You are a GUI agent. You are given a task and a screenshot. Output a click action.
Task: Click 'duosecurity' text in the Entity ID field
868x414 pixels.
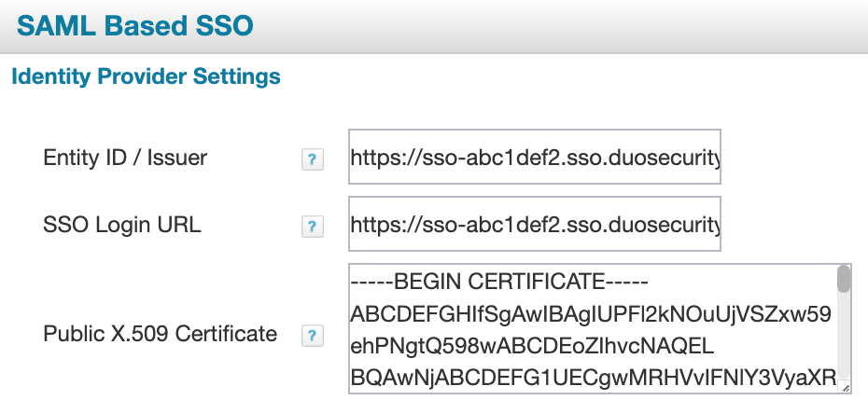(x=671, y=157)
